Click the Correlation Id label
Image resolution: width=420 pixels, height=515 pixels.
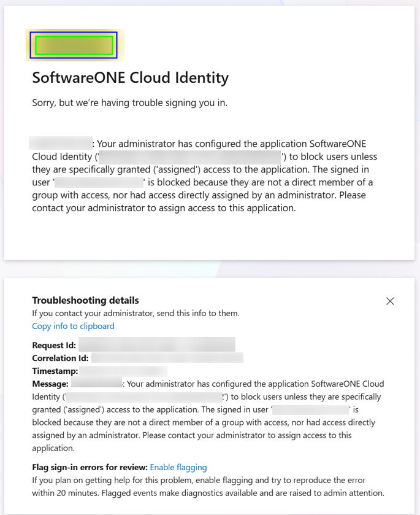click(x=60, y=358)
